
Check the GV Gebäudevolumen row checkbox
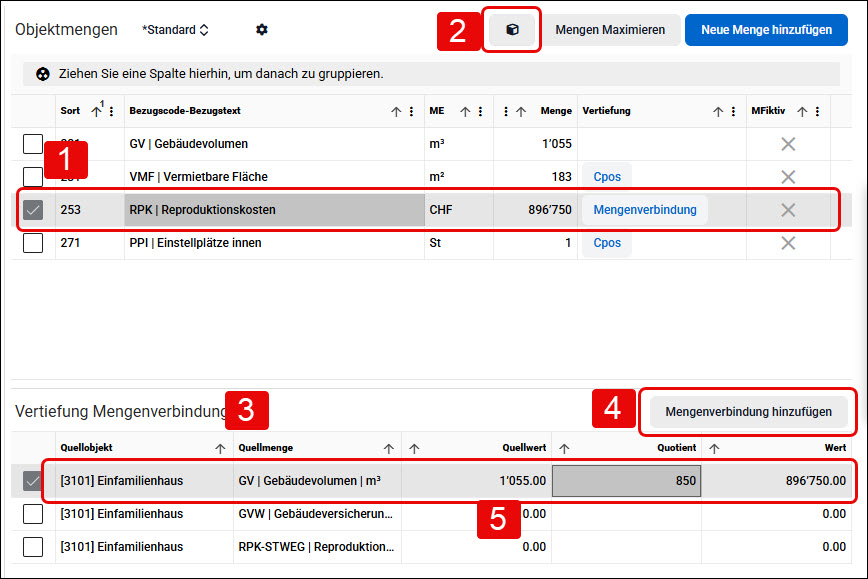[33, 143]
